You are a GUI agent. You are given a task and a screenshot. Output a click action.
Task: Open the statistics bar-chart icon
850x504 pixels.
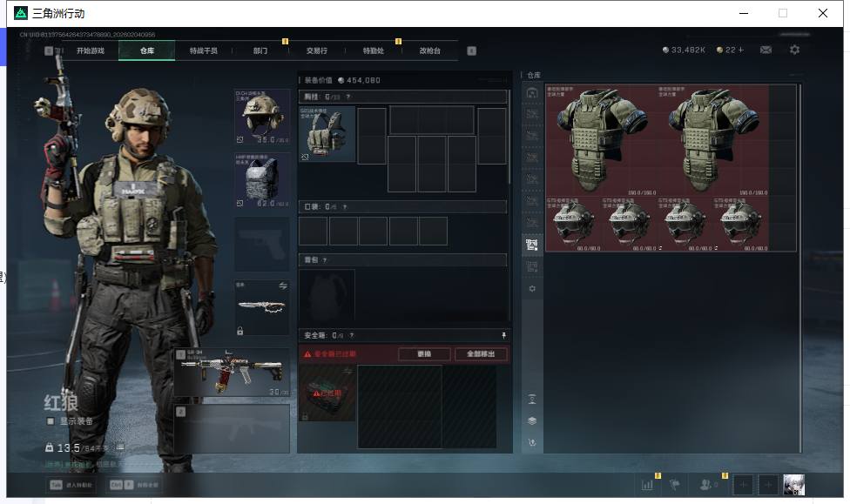click(x=647, y=485)
